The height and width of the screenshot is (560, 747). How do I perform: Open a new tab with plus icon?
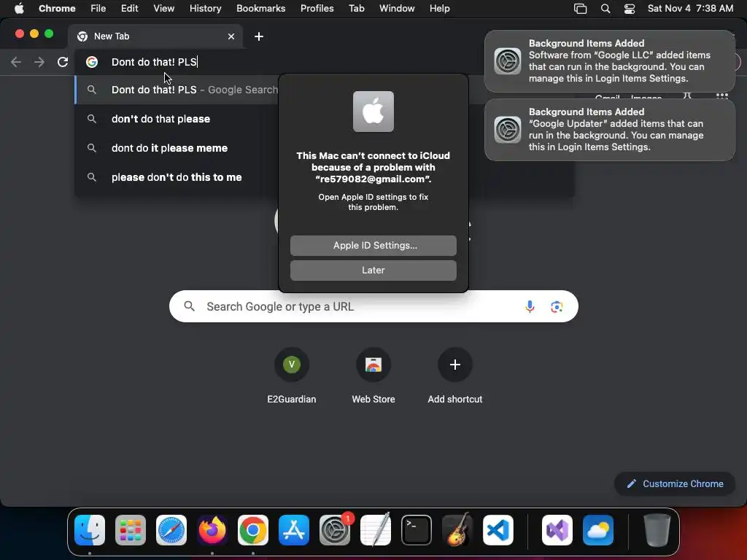(x=259, y=36)
